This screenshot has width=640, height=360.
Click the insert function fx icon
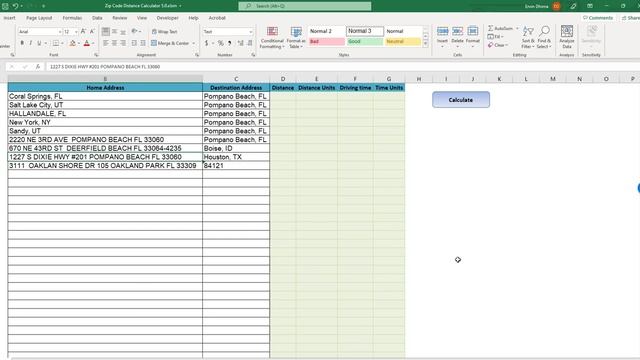(x=38, y=67)
